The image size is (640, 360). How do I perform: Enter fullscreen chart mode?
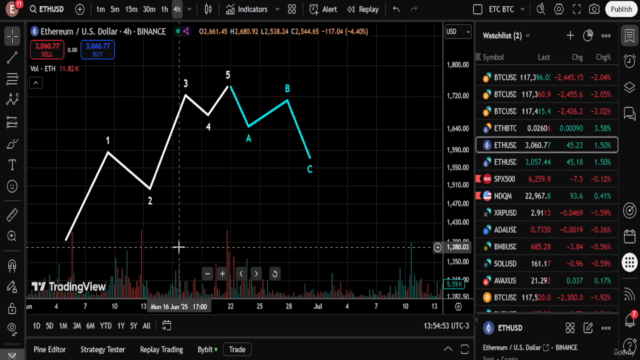pos(577,9)
